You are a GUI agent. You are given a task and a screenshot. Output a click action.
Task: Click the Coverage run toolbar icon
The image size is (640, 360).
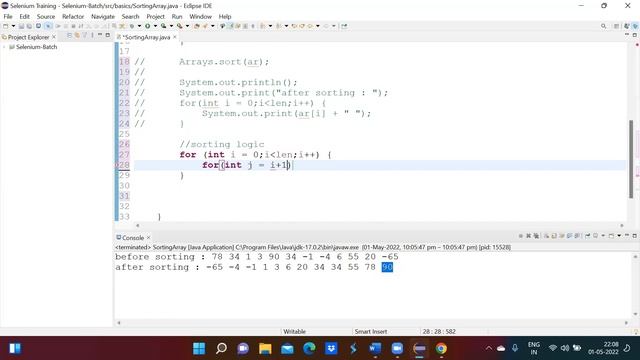163,26
